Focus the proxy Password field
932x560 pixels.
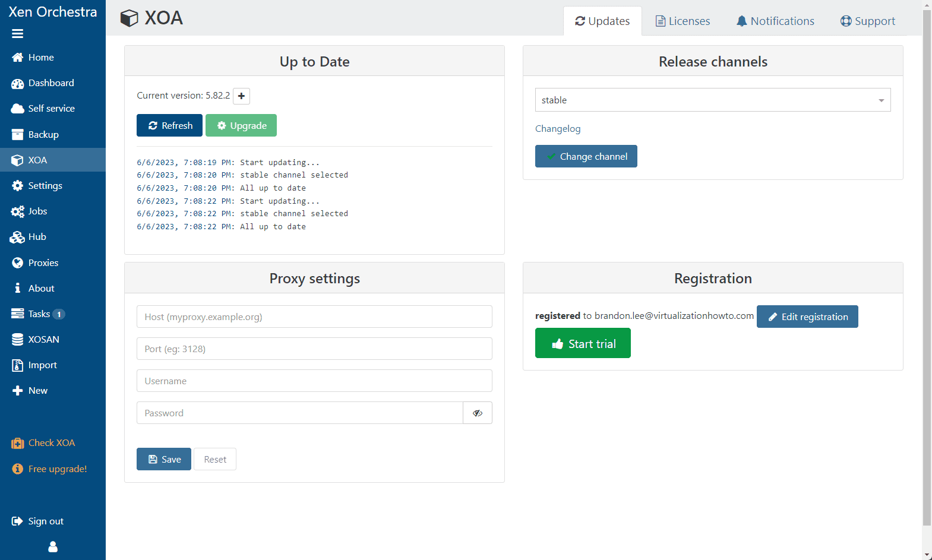coord(300,413)
